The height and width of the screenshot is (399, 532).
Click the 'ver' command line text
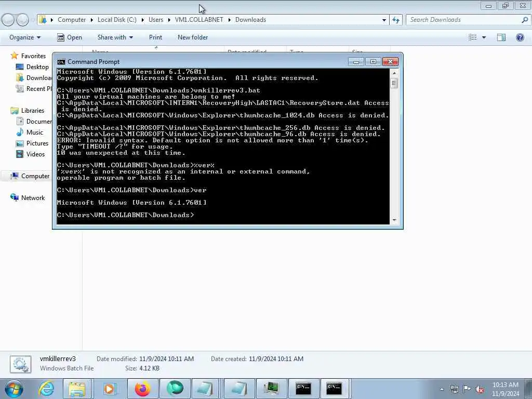(x=200, y=190)
